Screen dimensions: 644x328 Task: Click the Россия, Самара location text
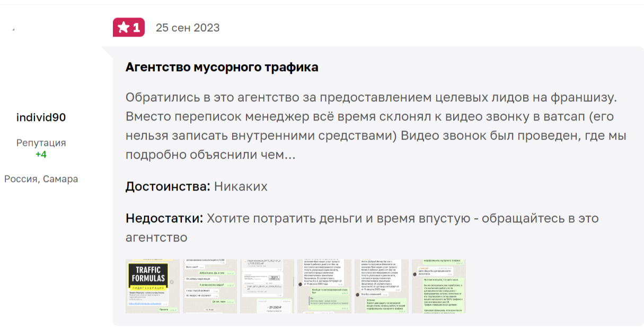click(41, 179)
